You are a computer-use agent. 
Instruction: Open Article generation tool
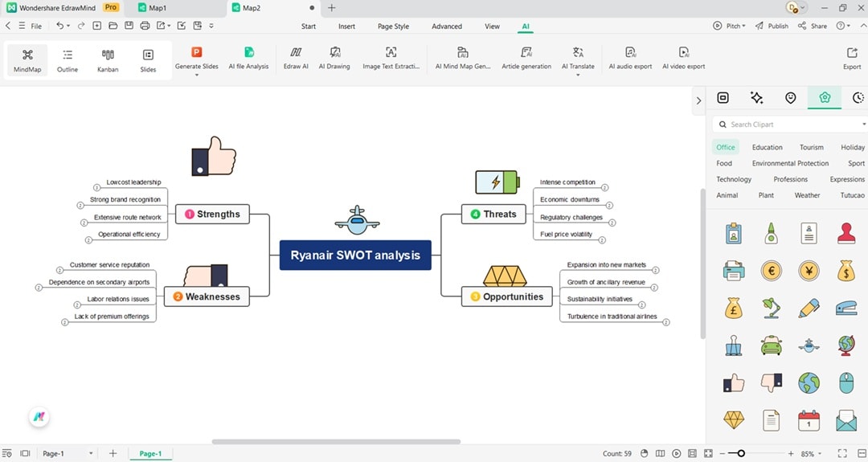(526, 59)
